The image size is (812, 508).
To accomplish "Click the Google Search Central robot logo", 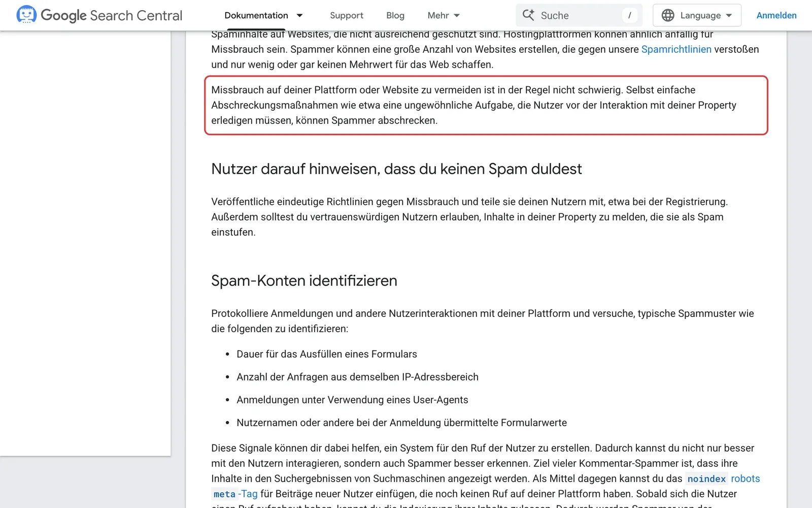I will click(26, 15).
